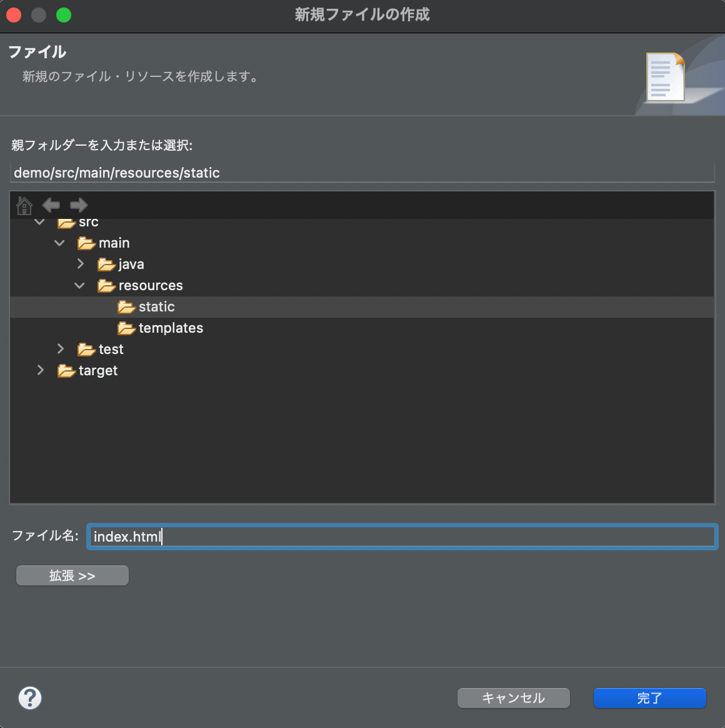725x728 pixels.
Task: Click the parent folder path field
Action: pyautogui.click(x=362, y=173)
